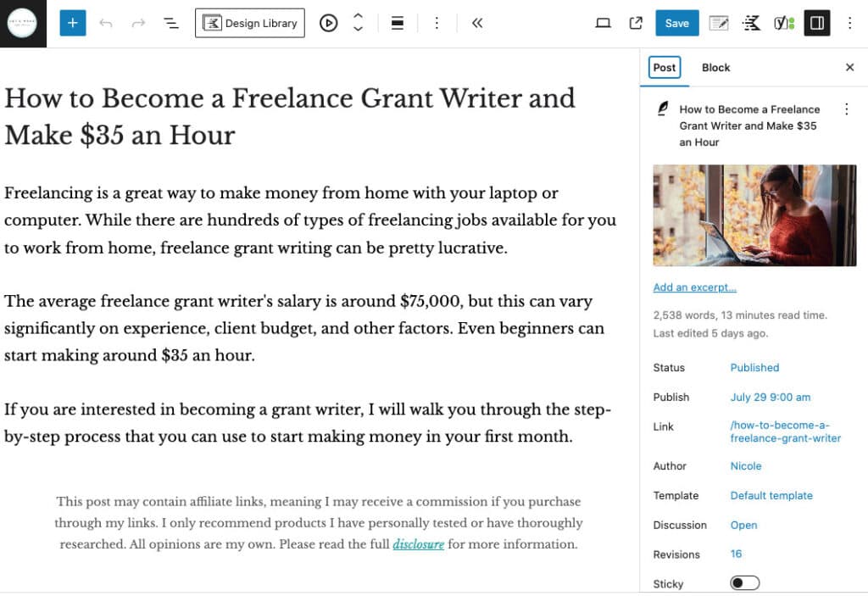Add an excerpt to the post
The image size is (868, 596).
[x=694, y=287]
